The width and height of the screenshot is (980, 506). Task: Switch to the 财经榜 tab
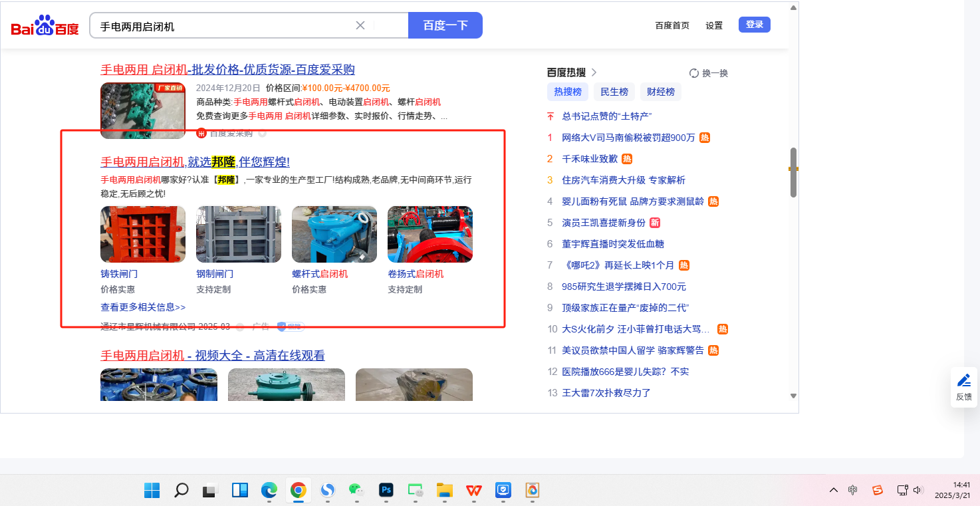[661, 92]
